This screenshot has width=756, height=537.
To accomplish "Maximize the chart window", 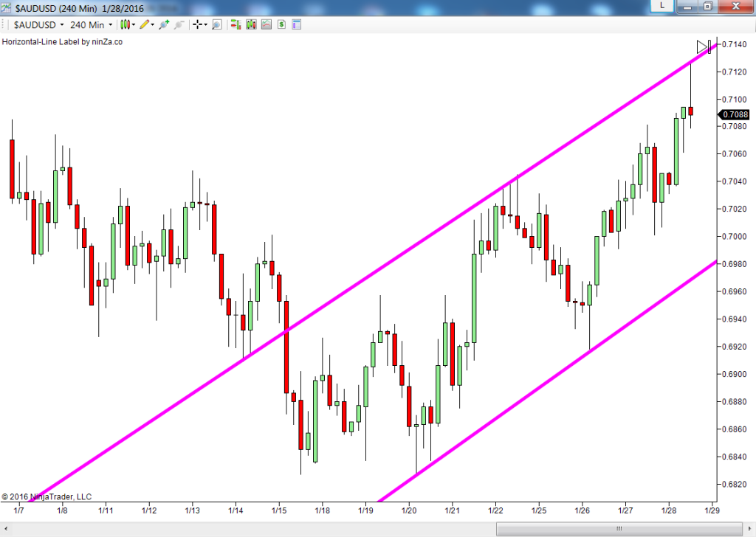I will (x=708, y=6).
